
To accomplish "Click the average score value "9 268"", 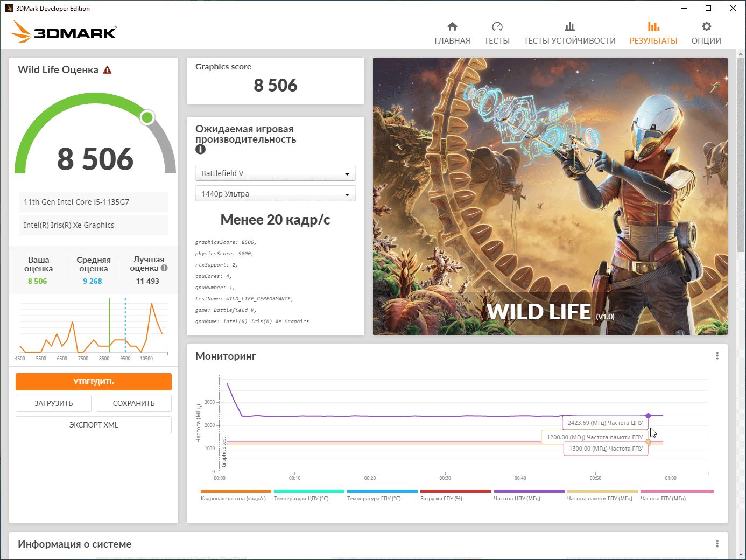I will point(93,281).
